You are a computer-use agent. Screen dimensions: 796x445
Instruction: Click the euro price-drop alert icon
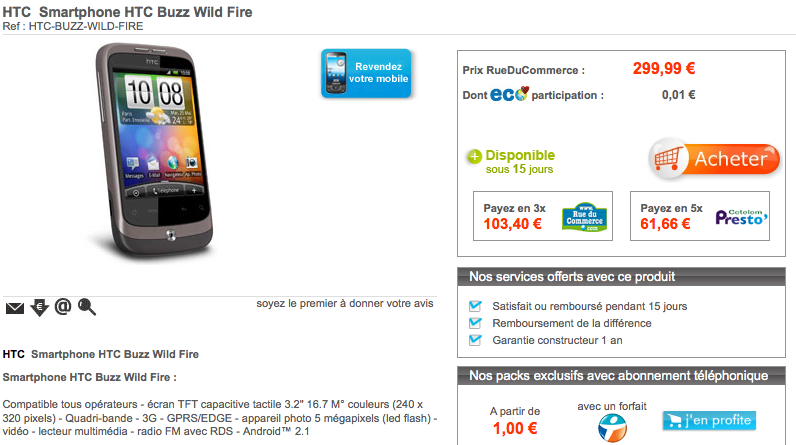click(x=39, y=307)
